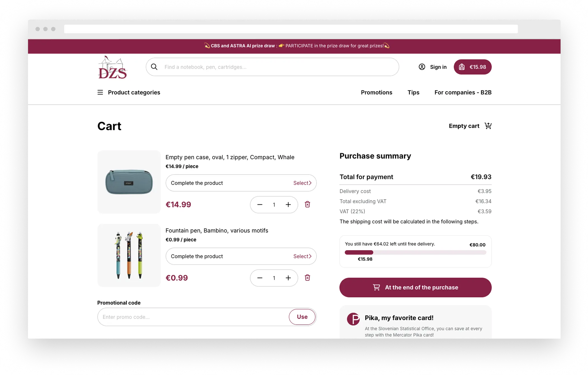Apply promo code with the Use button
Image resolution: width=588 pixels, height=375 pixels.
pyautogui.click(x=302, y=317)
